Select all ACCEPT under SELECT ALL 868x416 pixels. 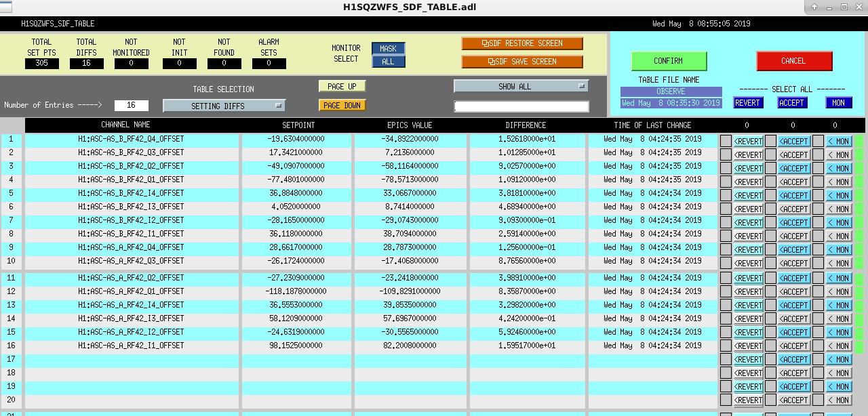tap(791, 103)
